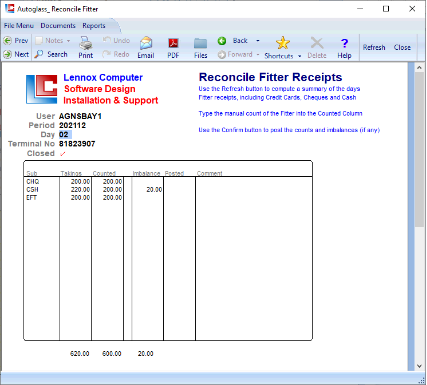
Task: Select the Day field value 02
Action: [x=65, y=135]
